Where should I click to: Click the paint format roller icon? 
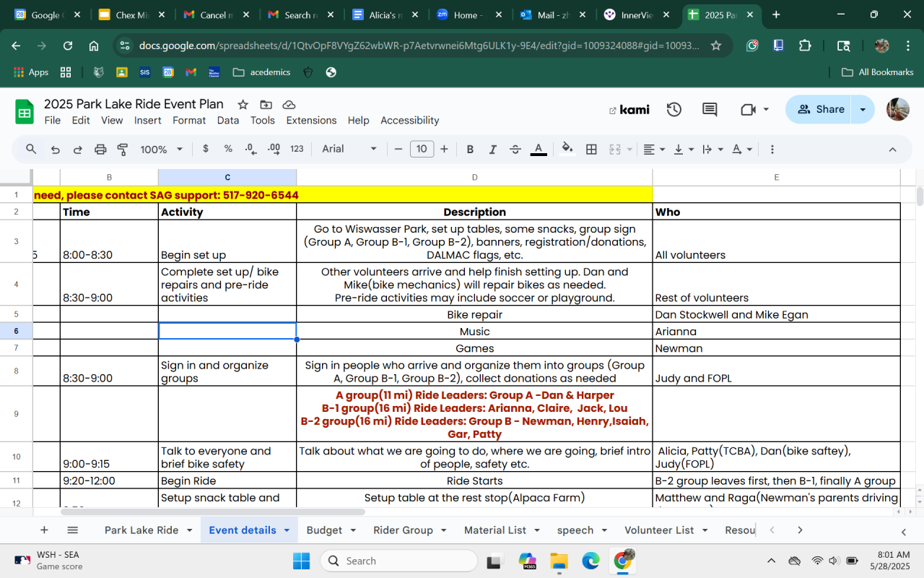[x=123, y=150]
